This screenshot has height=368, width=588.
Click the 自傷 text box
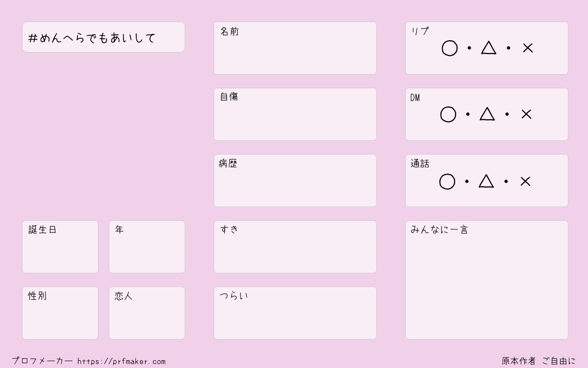295,114
